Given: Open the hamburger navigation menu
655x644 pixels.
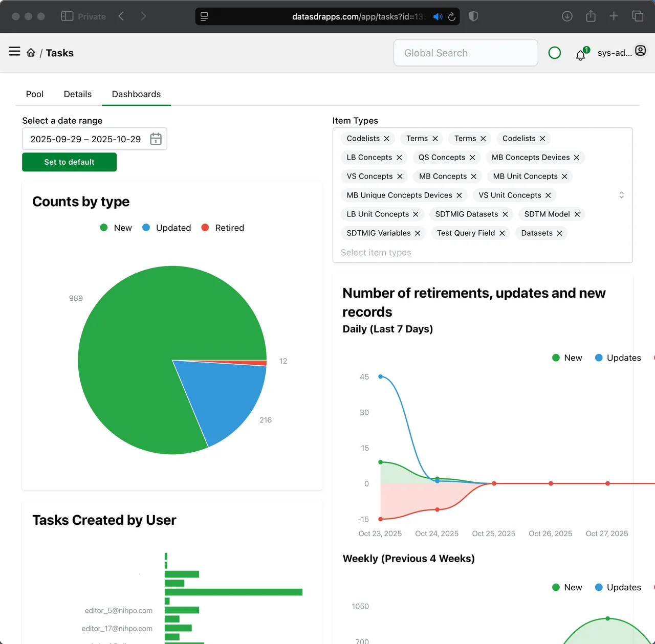Looking at the screenshot, I should pyautogui.click(x=14, y=51).
